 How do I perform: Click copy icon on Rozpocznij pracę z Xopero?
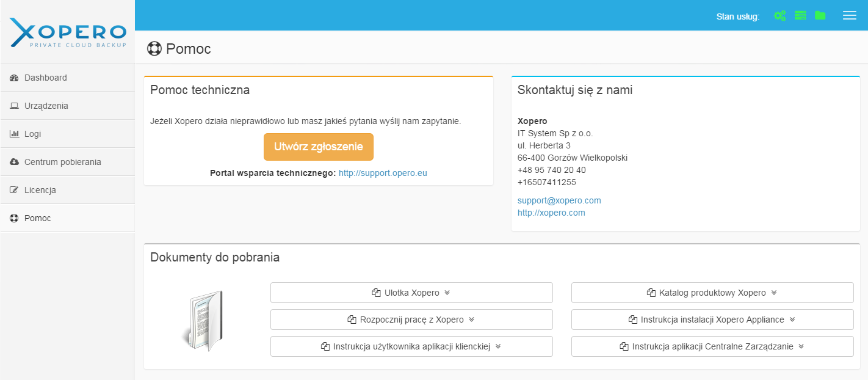(x=352, y=320)
